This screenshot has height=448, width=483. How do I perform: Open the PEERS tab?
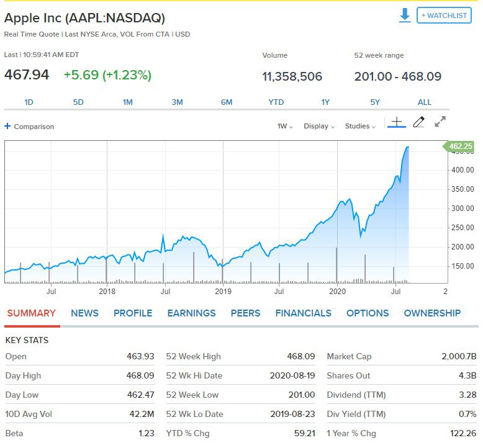click(x=245, y=313)
